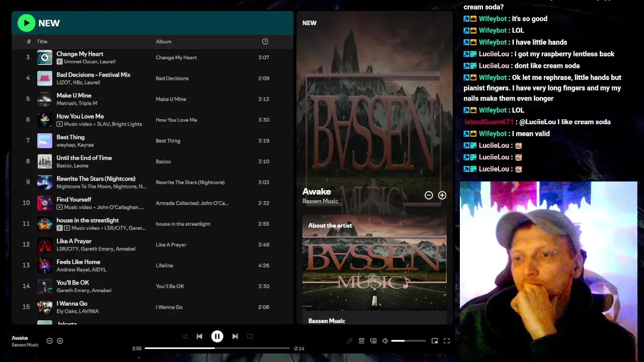This screenshot has width=644, height=362.
Task: Open Awake title in the bottom bar
Action: pyautogui.click(x=20, y=338)
